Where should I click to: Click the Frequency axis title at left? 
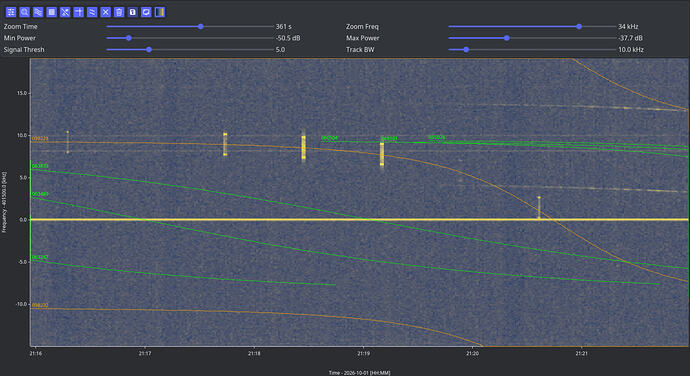[4, 202]
